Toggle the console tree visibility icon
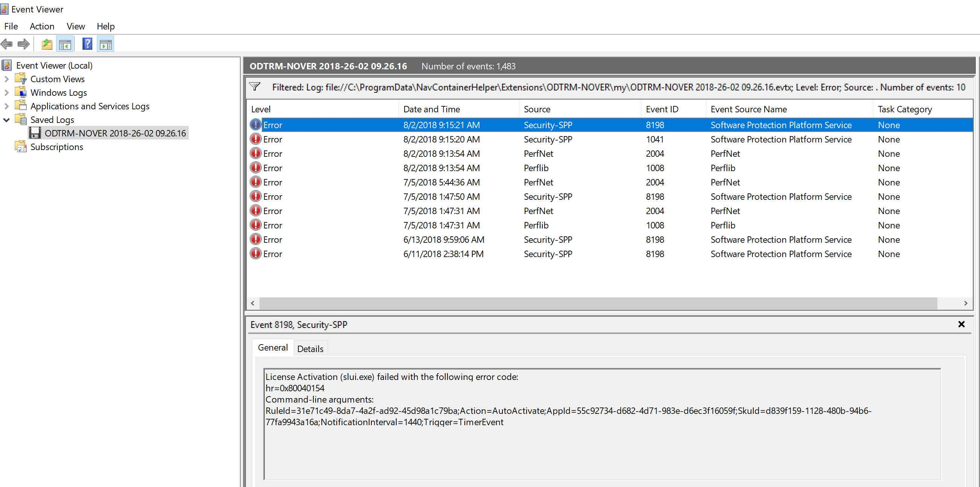 [x=65, y=43]
